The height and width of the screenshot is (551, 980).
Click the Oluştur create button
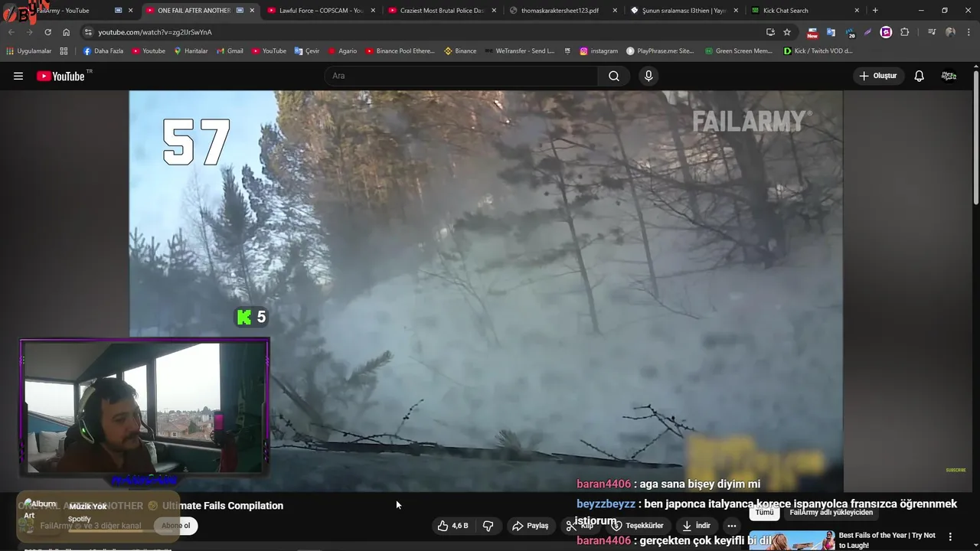tap(877, 76)
